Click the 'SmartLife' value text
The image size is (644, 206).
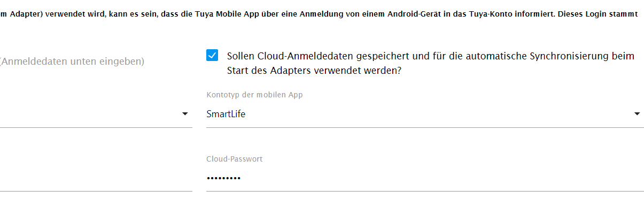(x=226, y=114)
